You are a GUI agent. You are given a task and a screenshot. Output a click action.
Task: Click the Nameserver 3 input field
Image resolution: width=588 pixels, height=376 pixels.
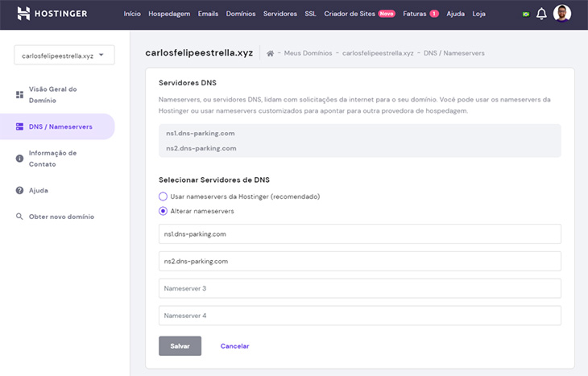359,288
